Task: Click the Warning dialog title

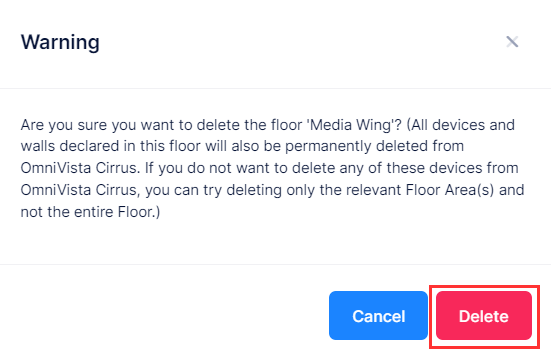Action: coord(60,42)
